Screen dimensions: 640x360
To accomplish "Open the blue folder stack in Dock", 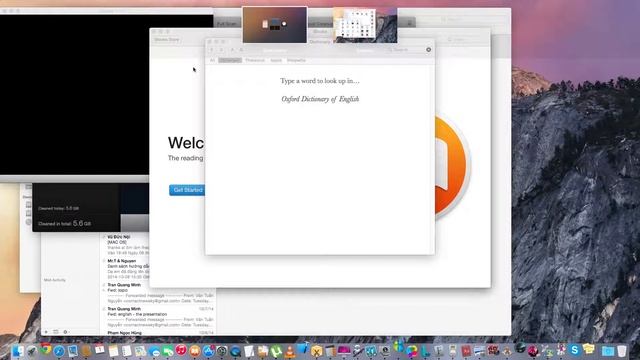I will click(x=608, y=351).
